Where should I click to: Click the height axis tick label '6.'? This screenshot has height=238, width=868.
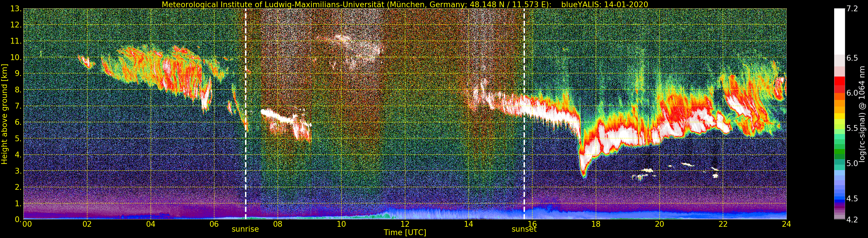click(18, 122)
